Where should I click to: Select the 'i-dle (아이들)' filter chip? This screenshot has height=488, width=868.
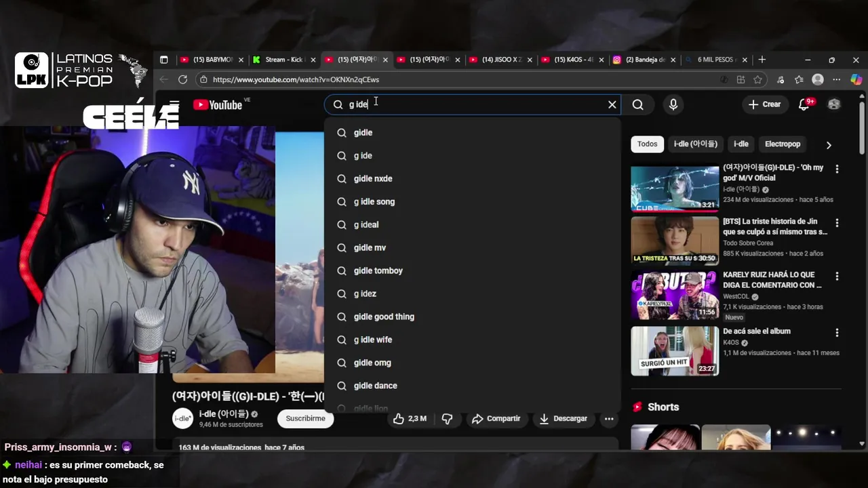pyautogui.click(x=696, y=144)
